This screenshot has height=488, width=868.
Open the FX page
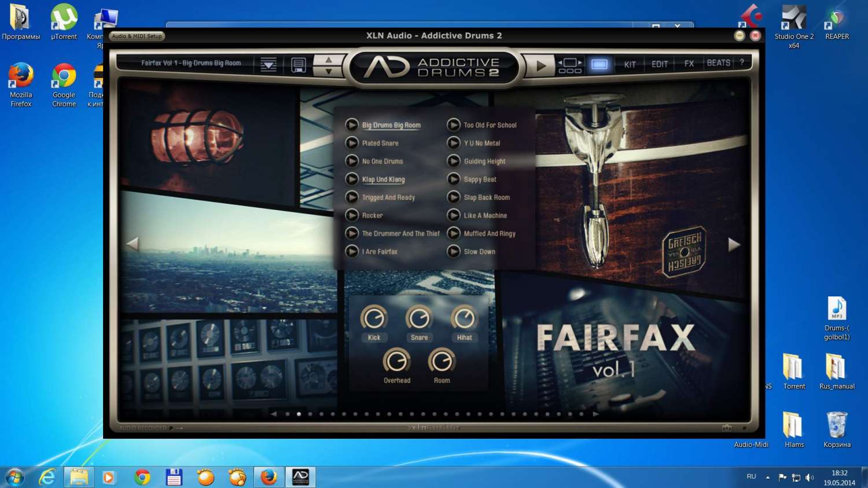click(x=689, y=64)
